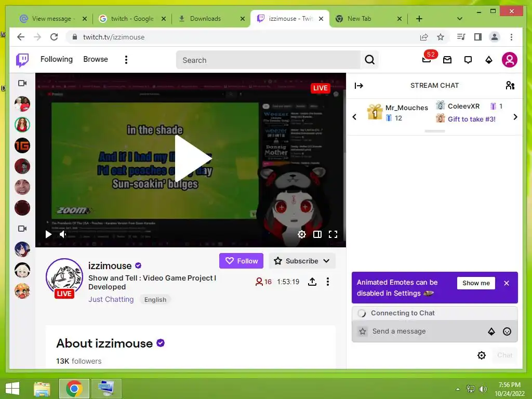Bookmark this page with star icon
Viewport: 532px width, 399px height.
pos(441,37)
